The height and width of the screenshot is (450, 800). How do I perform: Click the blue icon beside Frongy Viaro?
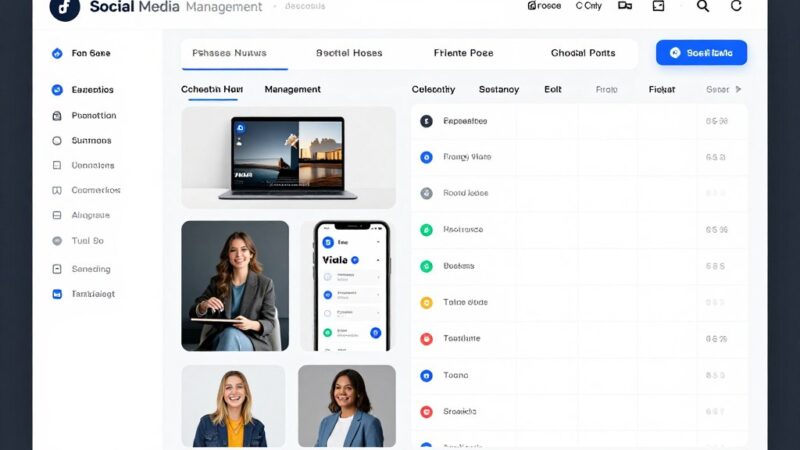(x=426, y=158)
